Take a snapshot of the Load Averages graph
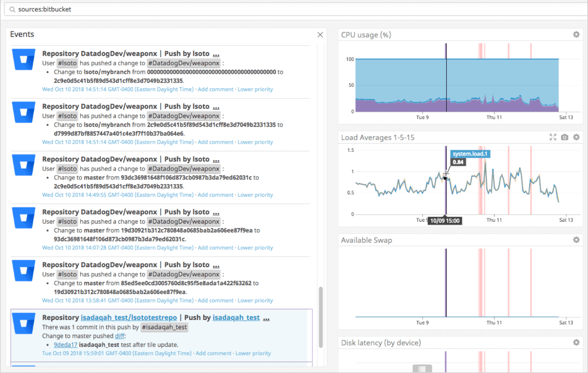 point(564,137)
